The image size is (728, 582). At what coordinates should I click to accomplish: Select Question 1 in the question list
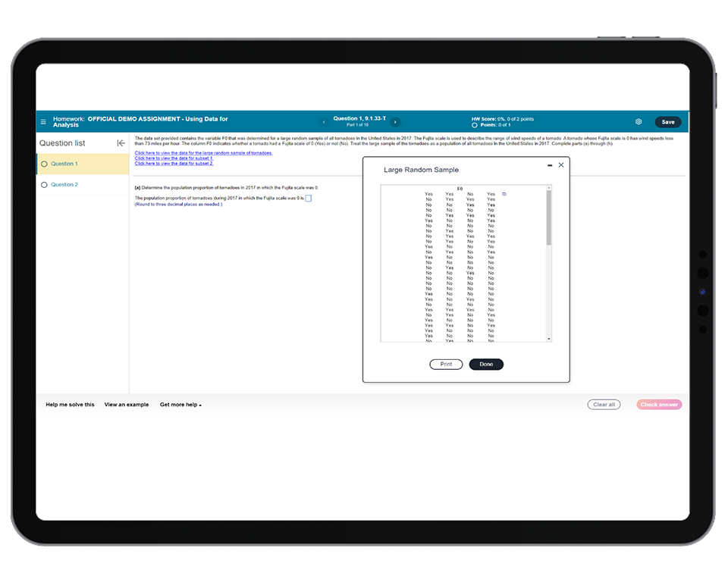click(x=64, y=164)
